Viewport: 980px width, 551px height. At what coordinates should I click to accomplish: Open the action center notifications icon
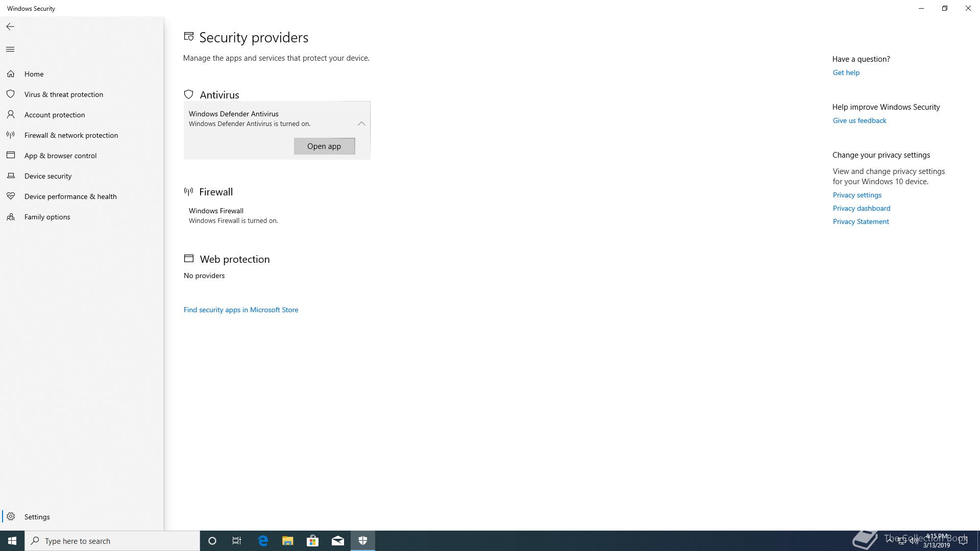coord(963,541)
